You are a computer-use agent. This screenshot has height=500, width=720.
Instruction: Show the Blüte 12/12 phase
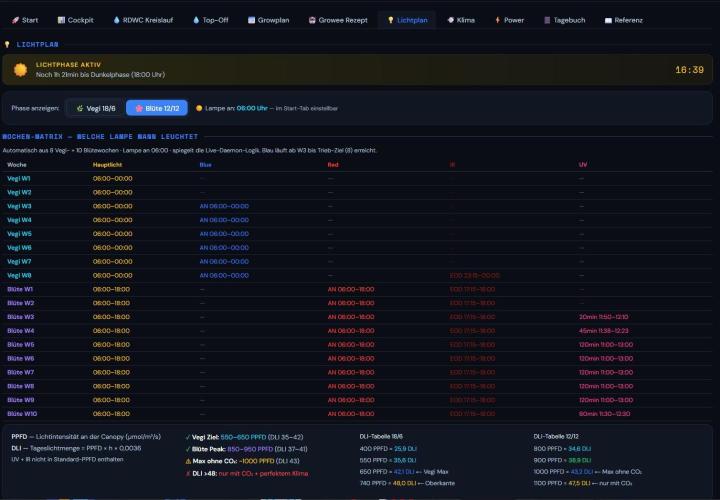click(157, 108)
